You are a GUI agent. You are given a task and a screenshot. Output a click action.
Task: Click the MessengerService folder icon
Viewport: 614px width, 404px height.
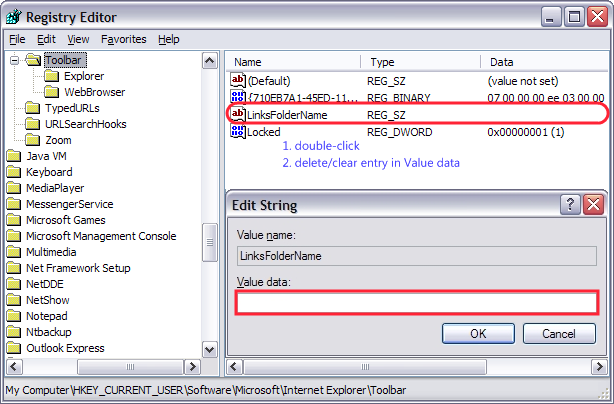pos(14,204)
